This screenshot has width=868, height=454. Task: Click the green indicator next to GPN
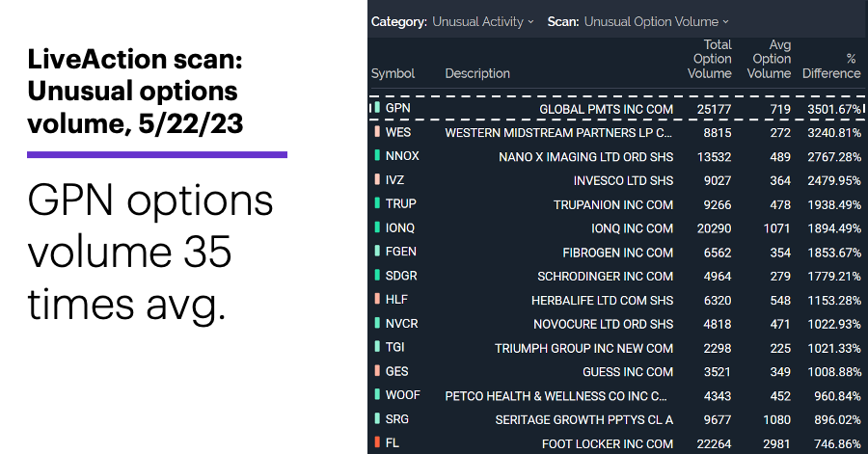(377, 107)
